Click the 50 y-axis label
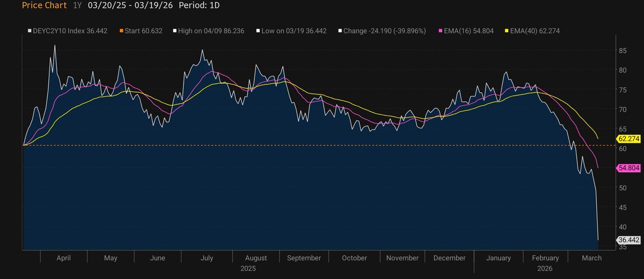Image resolution: width=644 pixels, height=279 pixels. (623, 188)
